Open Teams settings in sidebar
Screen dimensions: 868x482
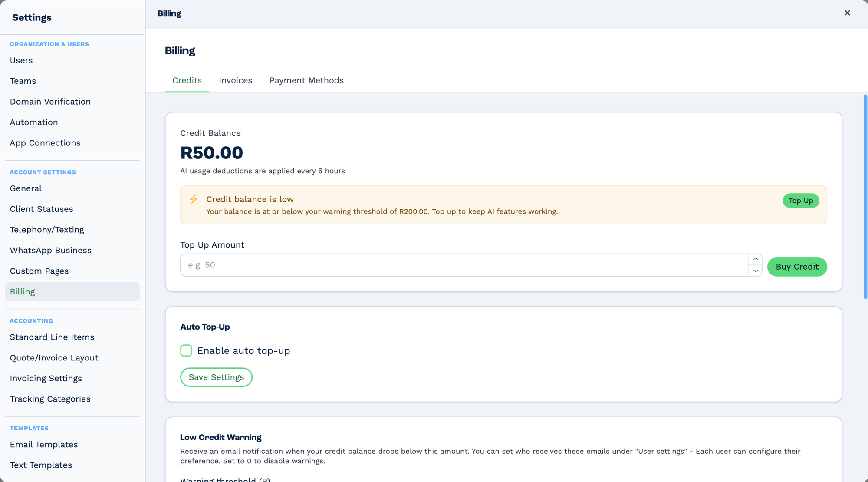[x=72, y=81]
